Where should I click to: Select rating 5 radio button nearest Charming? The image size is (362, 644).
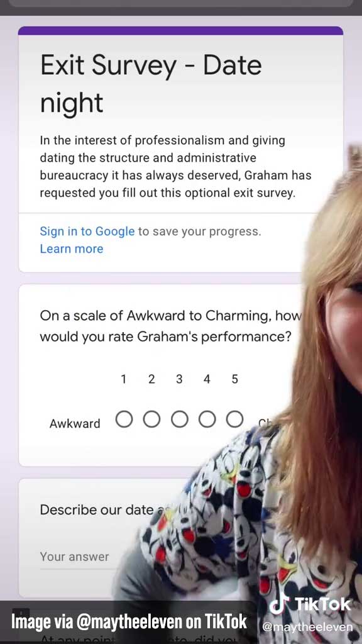coord(235,419)
